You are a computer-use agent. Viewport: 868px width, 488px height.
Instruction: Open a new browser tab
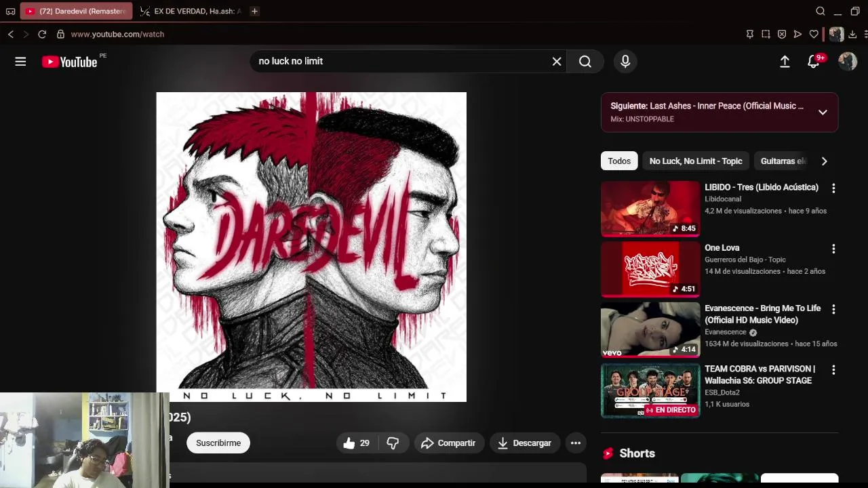point(254,11)
